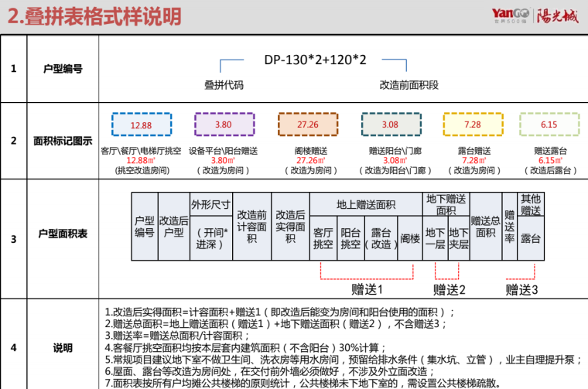588x389 pixels.
Task: Select the purple dashed 3.80 area box
Action: [223, 125]
